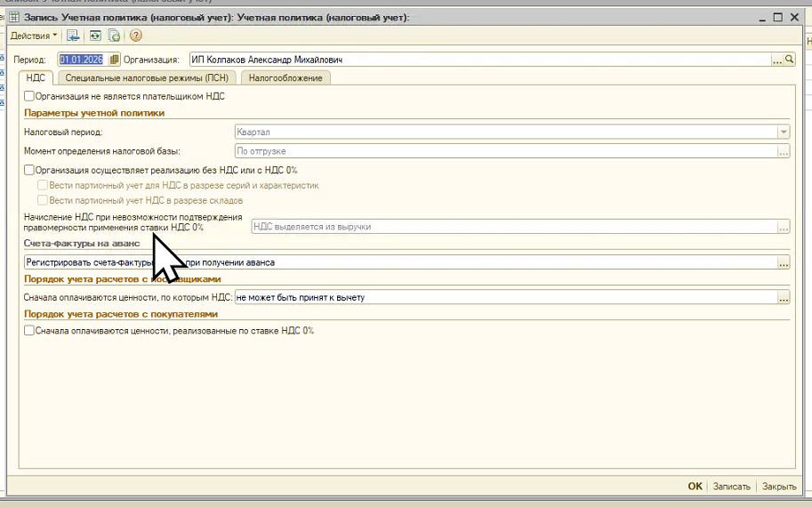This screenshot has width=812, height=507.
Task: Click the magnifier icon next to Организация
Action: (789, 60)
